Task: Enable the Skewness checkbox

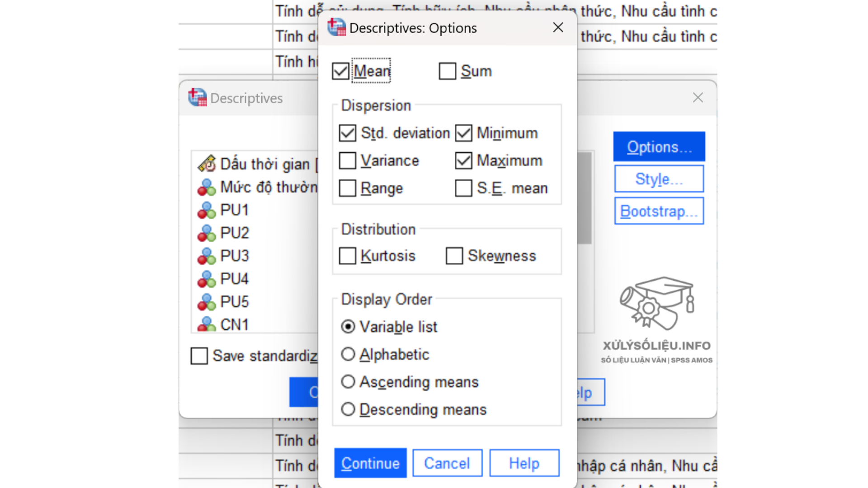Action: (454, 256)
